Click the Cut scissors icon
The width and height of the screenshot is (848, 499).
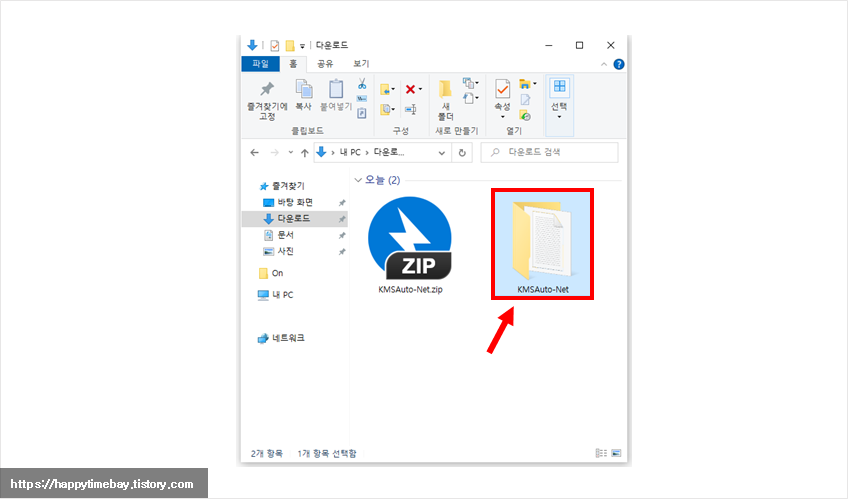(362, 84)
